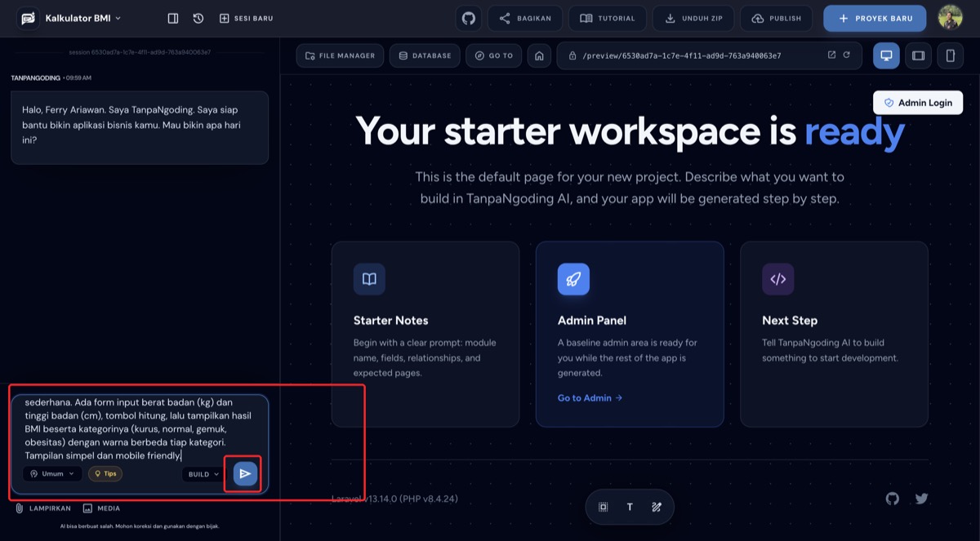Click the session ID text
The width and height of the screenshot is (980, 541).
click(x=140, y=52)
